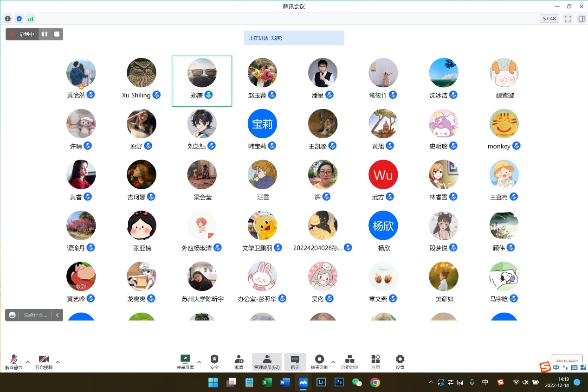
Task: Toggle the sidebar panel icon top right
Action: (581, 19)
